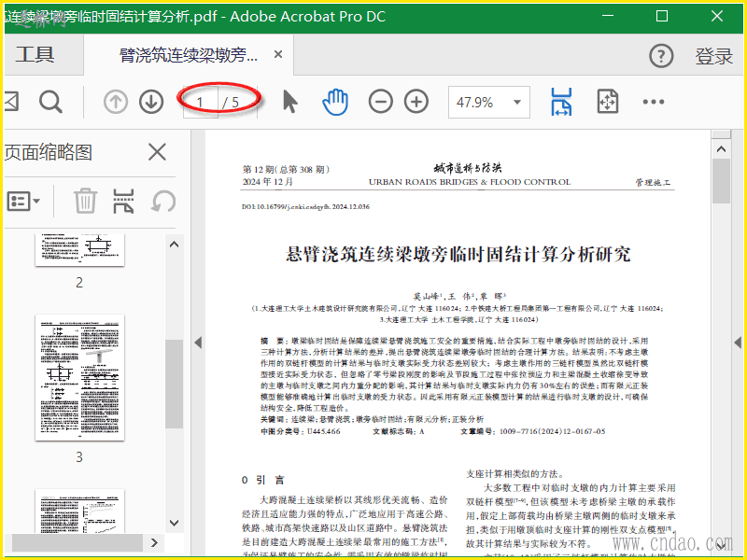Viewport: 747px width, 560px height.
Task: Zoom in with the plus icon
Action: click(x=416, y=102)
